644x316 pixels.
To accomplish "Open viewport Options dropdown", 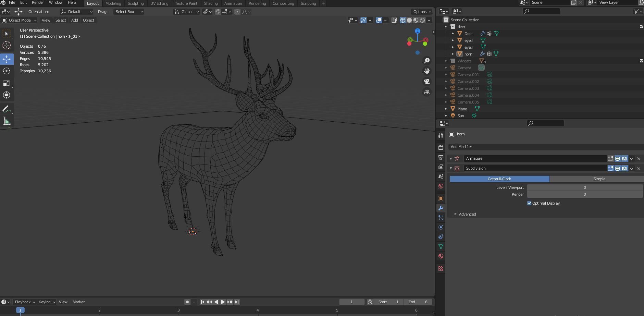I will (422, 12).
